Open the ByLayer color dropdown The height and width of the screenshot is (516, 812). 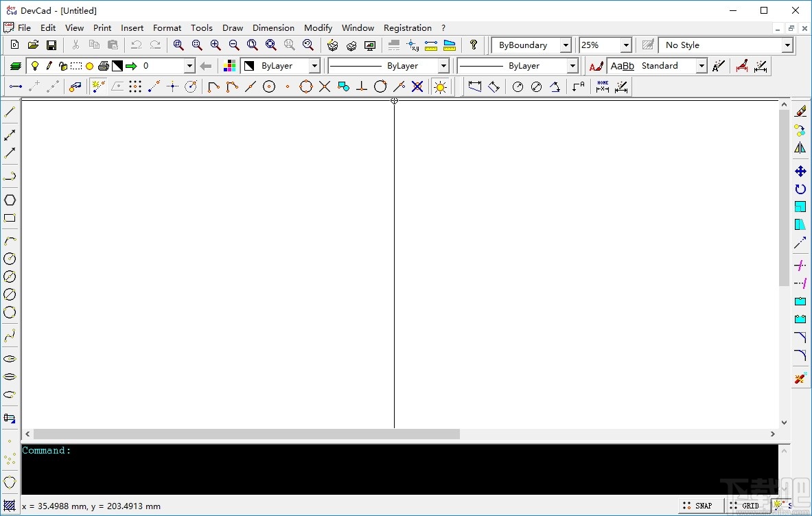[x=314, y=66]
